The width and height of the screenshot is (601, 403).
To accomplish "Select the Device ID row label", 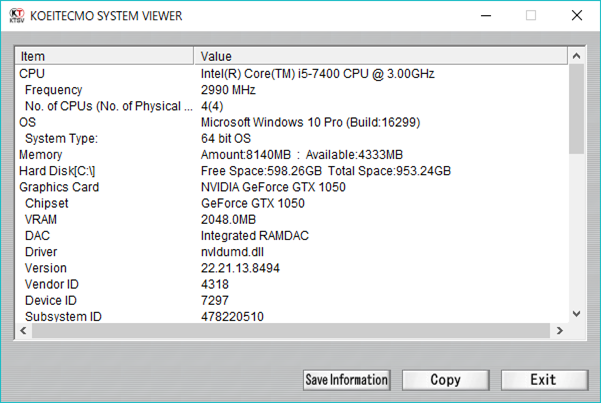I will tap(51, 300).
